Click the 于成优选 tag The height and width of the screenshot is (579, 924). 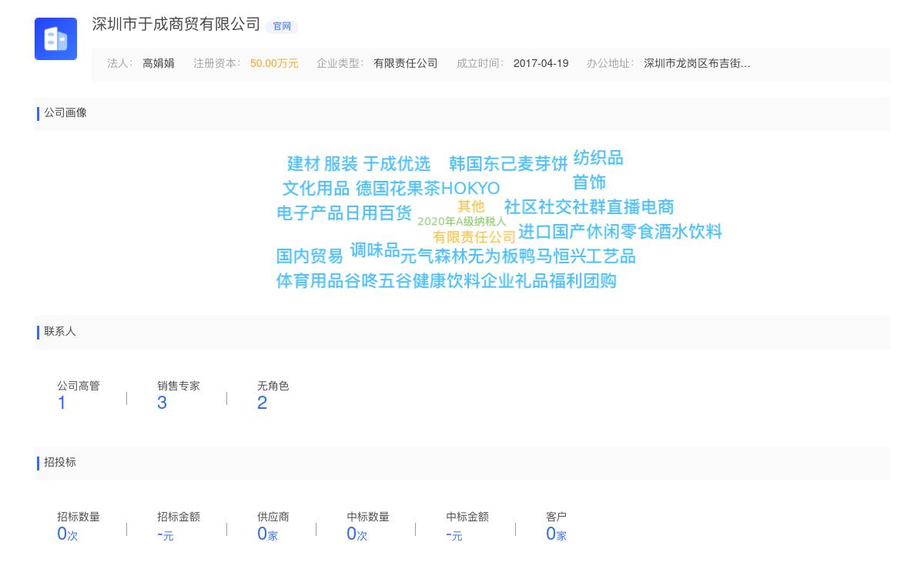point(397,164)
